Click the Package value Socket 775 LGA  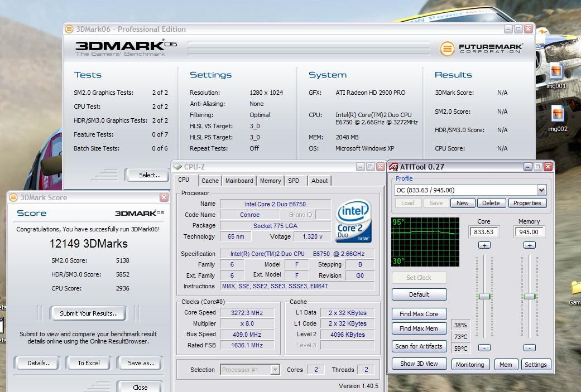coord(275,226)
